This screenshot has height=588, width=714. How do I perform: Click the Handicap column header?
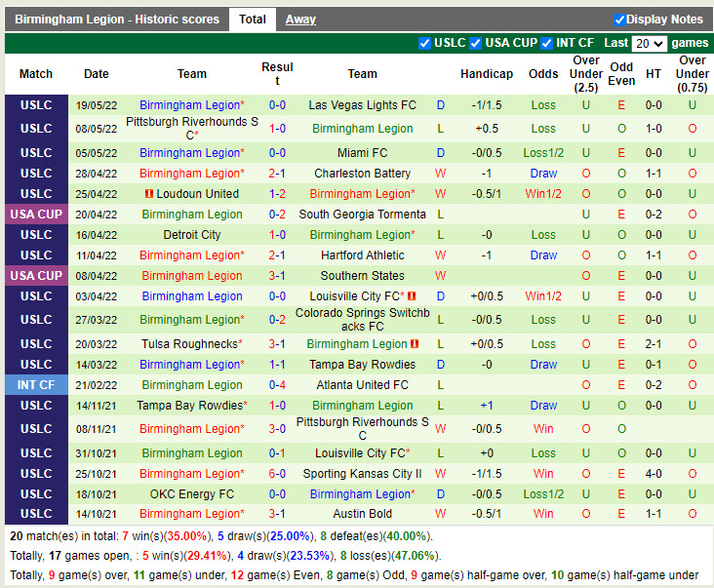486,74
